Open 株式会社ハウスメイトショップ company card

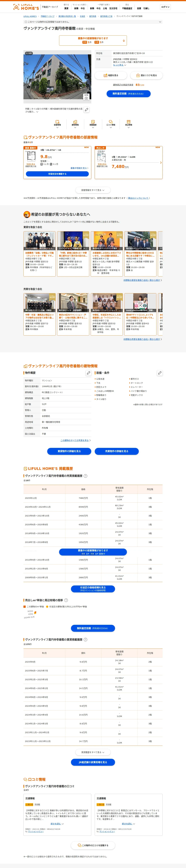pyautogui.click(x=107, y=314)
